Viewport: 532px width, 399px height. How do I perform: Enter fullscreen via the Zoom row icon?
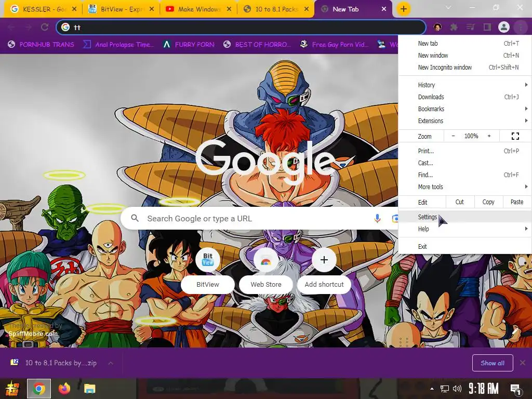515,136
